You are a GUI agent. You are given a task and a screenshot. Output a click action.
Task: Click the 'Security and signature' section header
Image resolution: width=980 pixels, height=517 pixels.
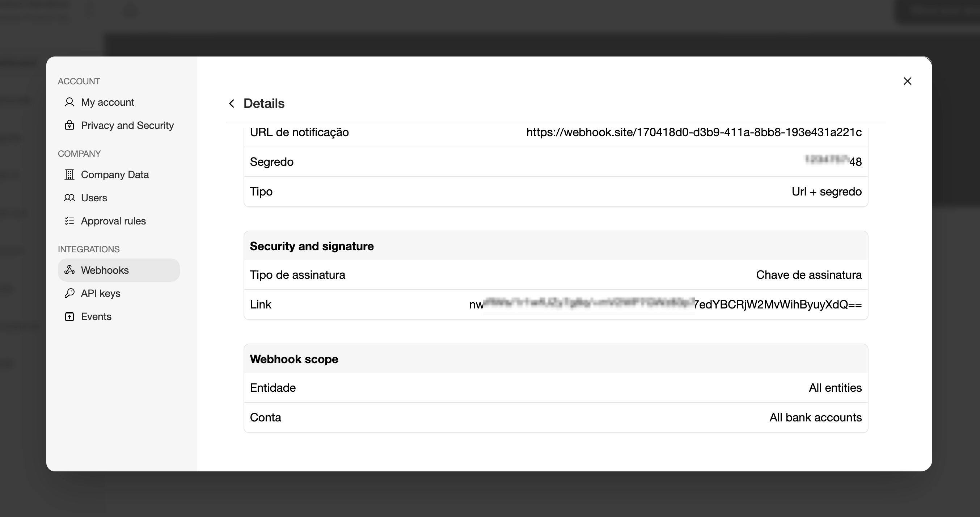312,246
